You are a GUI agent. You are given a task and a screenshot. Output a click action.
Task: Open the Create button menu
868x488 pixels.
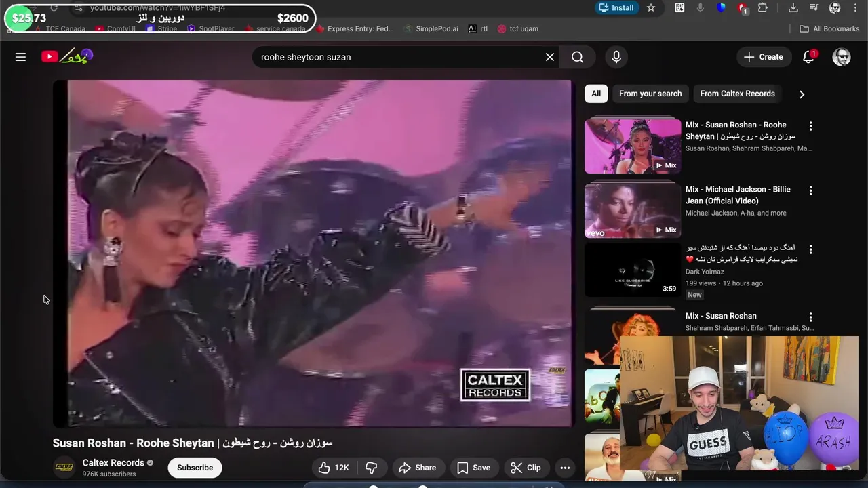pyautogui.click(x=764, y=57)
